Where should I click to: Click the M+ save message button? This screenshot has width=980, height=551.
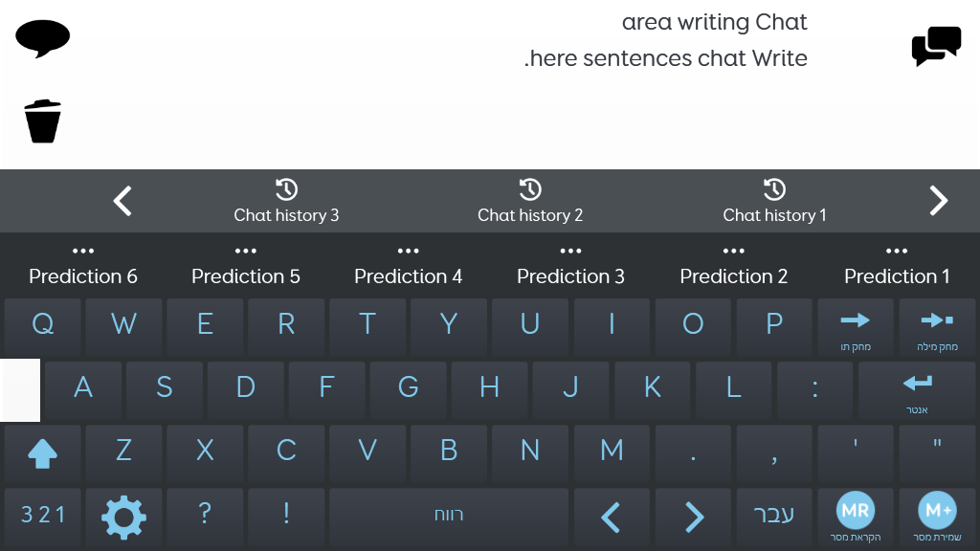click(937, 517)
